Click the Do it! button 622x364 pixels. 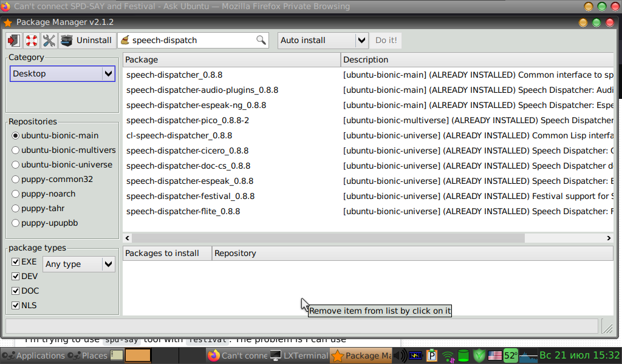pyautogui.click(x=386, y=41)
